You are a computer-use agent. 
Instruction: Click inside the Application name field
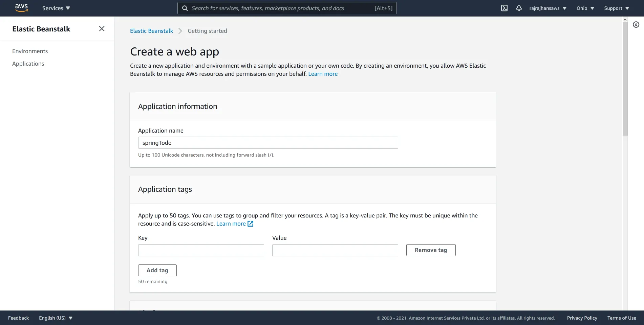[268, 142]
